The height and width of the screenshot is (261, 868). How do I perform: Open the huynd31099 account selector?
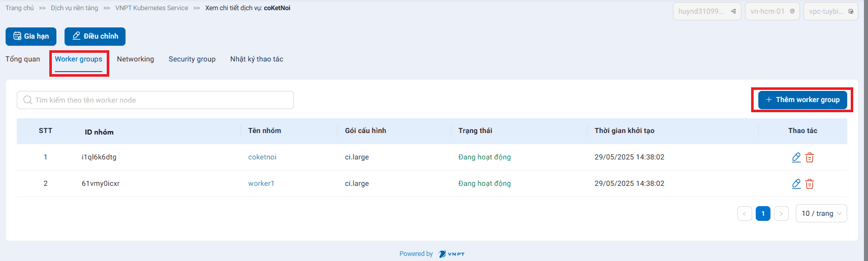706,11
